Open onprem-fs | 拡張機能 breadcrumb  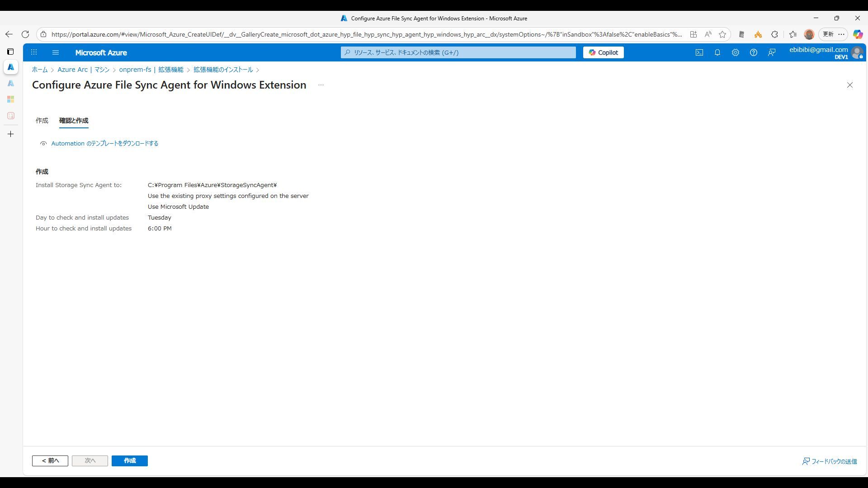point(151,70)
